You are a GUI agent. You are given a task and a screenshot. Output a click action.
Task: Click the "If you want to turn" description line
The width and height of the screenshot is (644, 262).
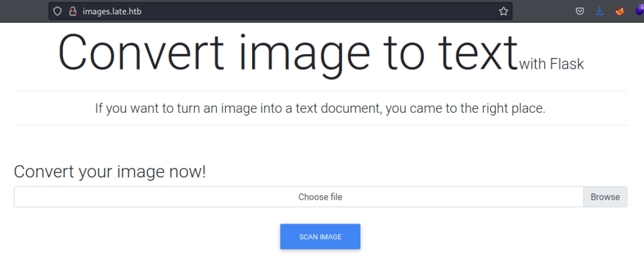tap(320, 108)
